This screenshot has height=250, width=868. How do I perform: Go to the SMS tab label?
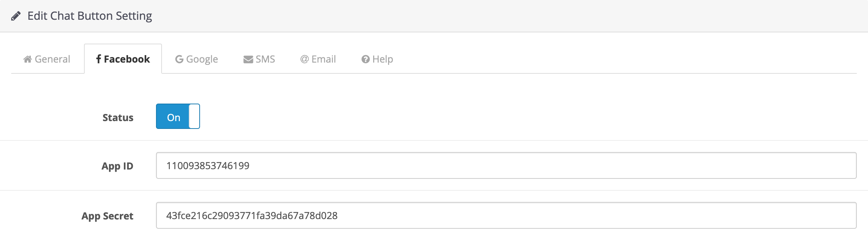[265, 59]
